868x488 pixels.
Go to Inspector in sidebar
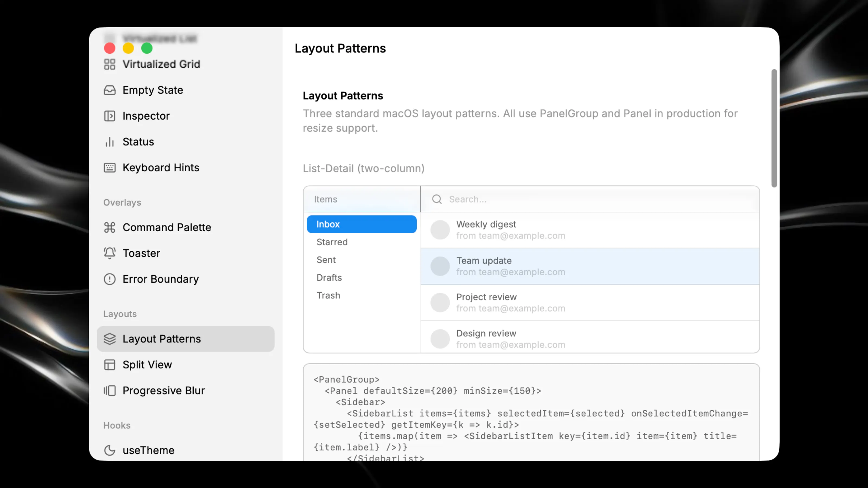click(x=185, y=116)
